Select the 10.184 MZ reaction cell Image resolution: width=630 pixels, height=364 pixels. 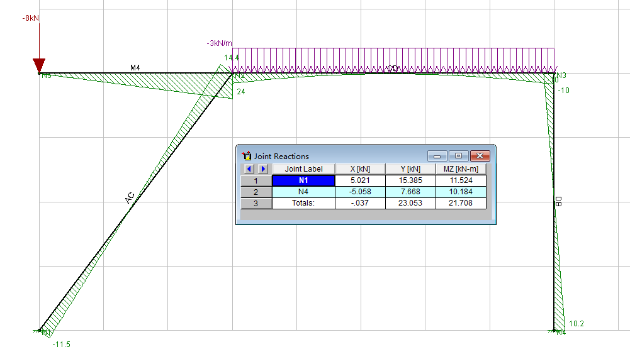click(461, 192)
